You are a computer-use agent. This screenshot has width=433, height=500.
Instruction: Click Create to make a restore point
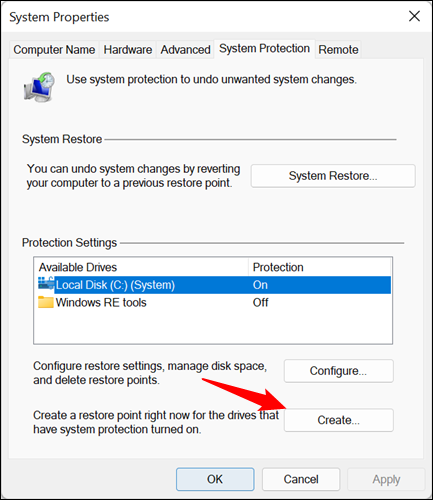(339, 420)
